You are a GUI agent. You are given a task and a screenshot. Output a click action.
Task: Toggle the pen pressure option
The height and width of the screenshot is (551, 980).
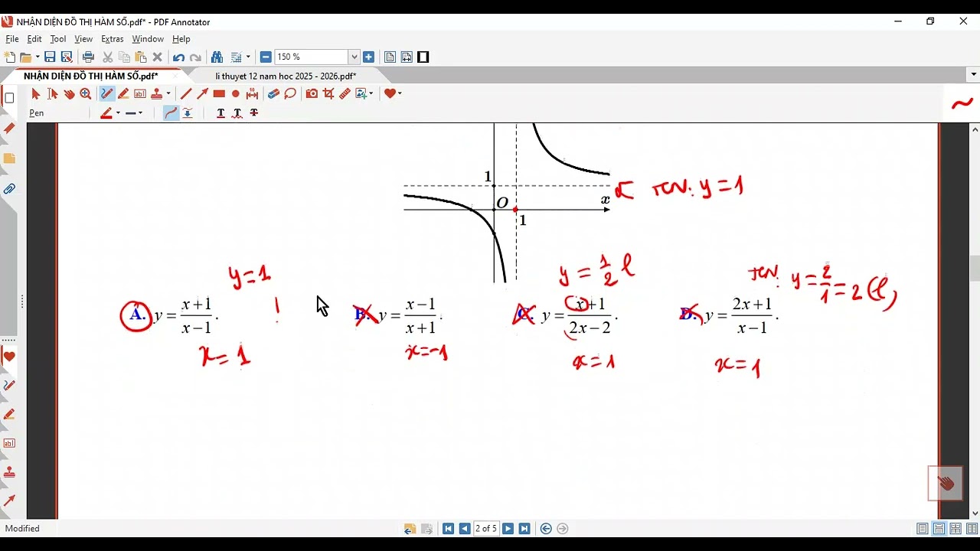point(188,113)
